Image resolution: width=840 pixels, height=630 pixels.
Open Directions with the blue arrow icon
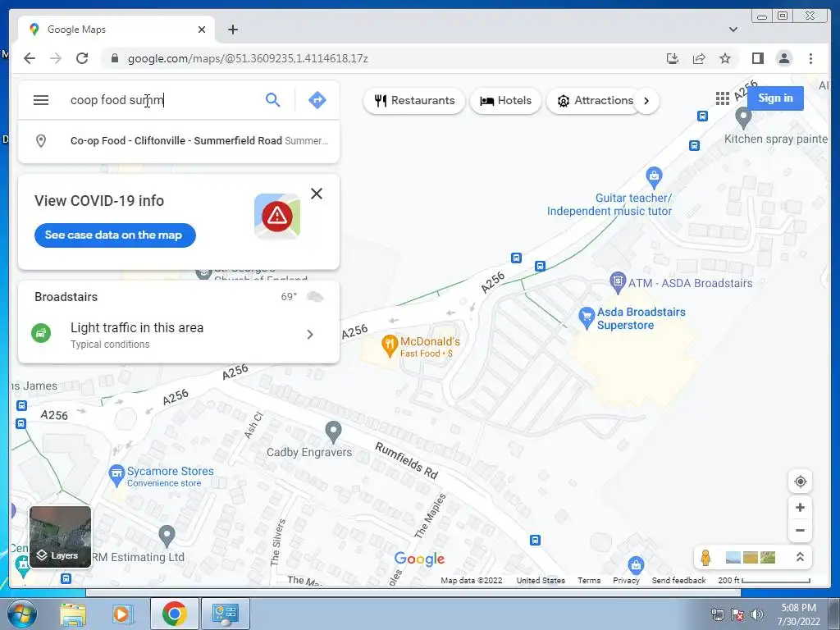tap(317, 99)
